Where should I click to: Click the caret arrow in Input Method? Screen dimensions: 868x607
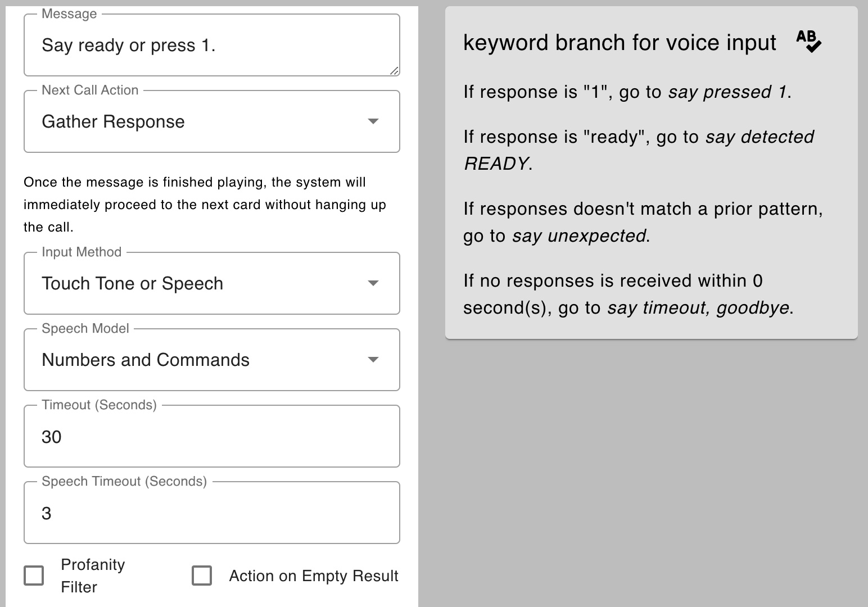coord(373,283)
